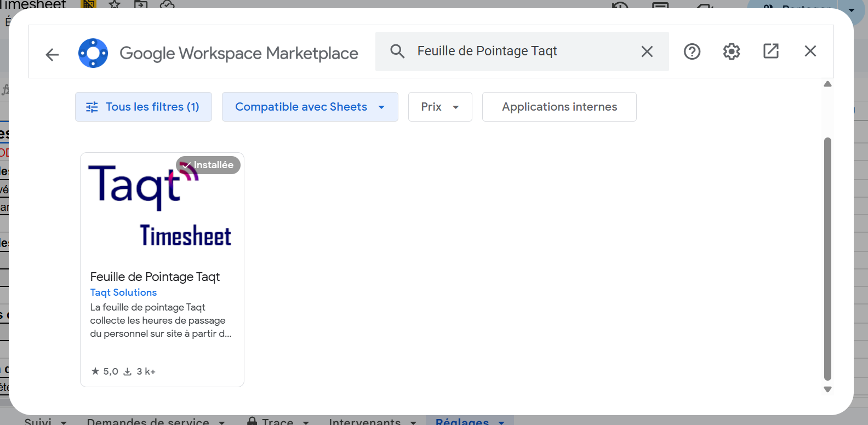Click the Feuille de Pointage Taqt title
This screenshot has width=868, height=425.
(x=155, y=277)
